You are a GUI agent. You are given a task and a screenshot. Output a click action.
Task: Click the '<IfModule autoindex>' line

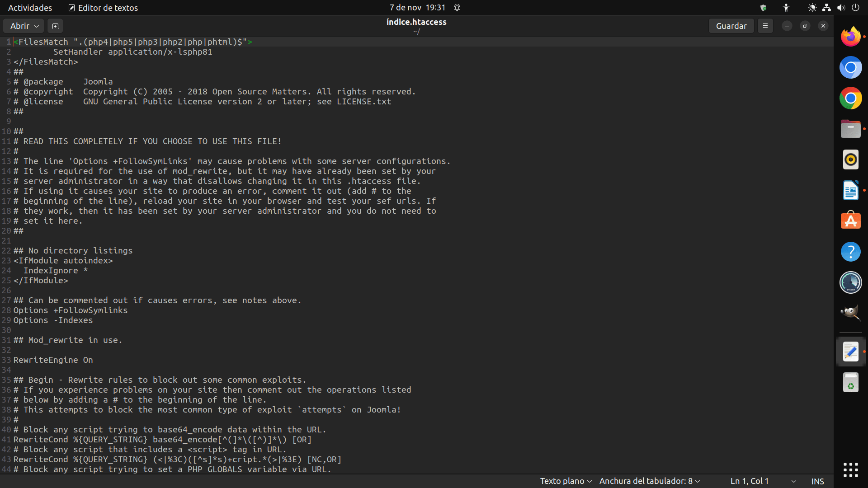(x=63, y=261)
